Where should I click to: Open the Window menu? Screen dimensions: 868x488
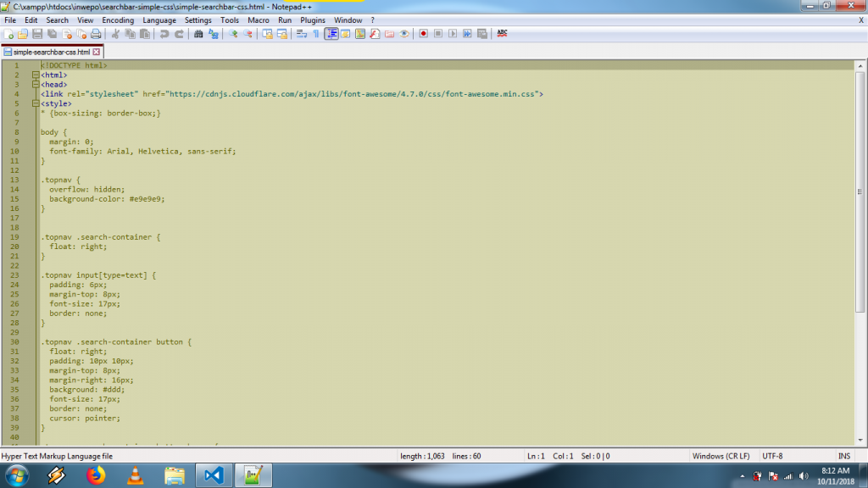(348, 20)
